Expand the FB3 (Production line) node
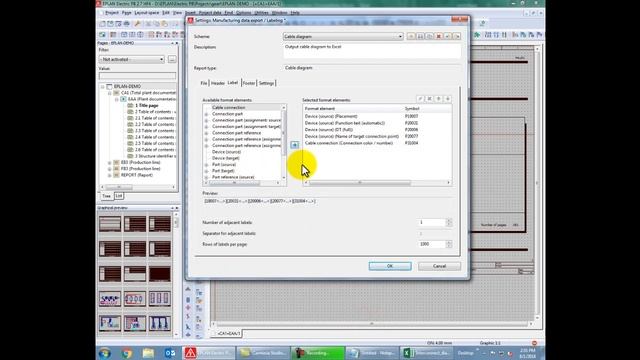Screen dimensions: 640x360 (x=109, y=169)
